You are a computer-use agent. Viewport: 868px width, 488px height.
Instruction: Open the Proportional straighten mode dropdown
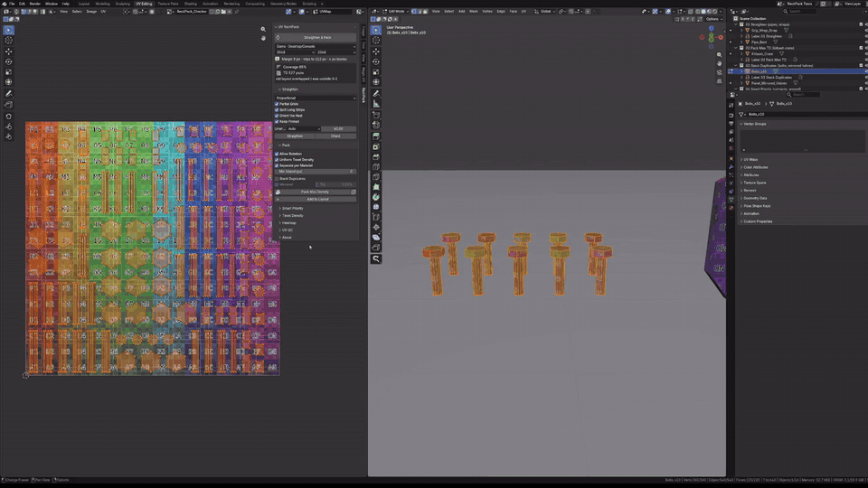pos(316,98)
